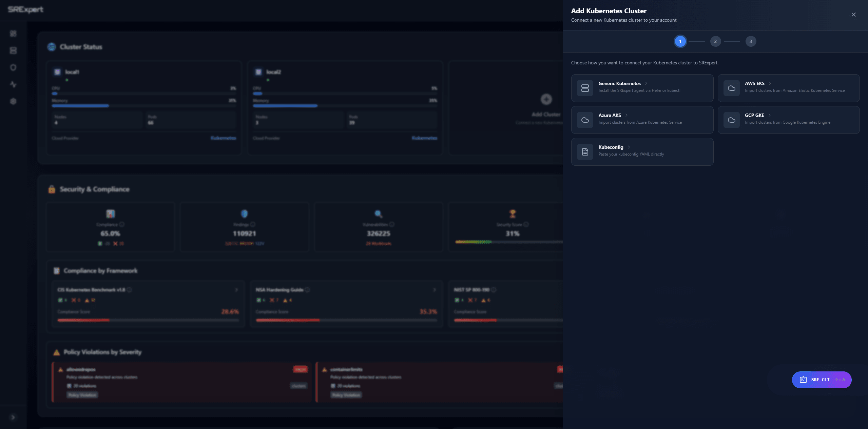Viewport: 868px width, 429px height.
Task: Expand the GCP GKE option chevron
Action: (770, 115)
